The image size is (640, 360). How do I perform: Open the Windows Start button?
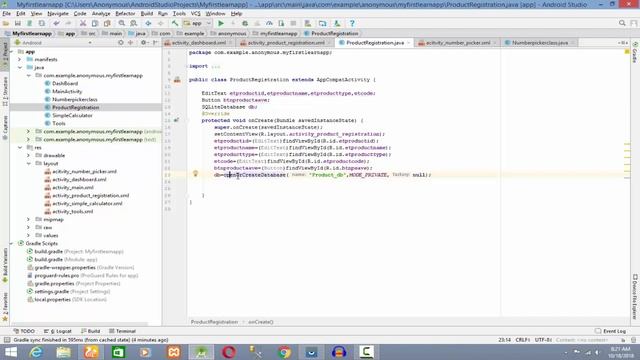(x=10, y=352)
